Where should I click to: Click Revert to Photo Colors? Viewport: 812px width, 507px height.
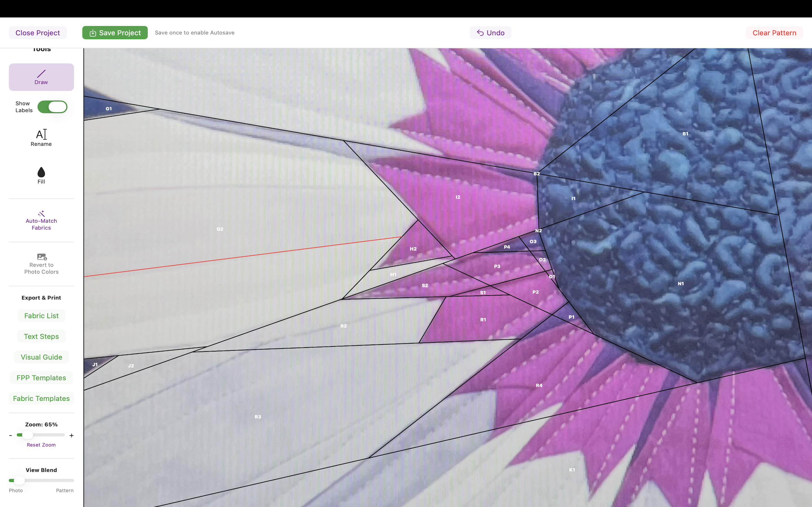pyautogui.click(x=41, y=264)
